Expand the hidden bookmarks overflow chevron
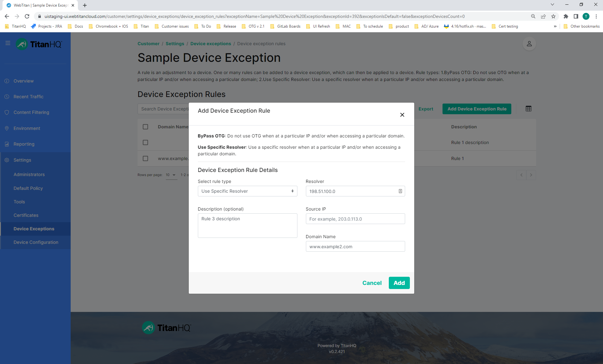Screen dimensions: 603x364 (555, 26)
